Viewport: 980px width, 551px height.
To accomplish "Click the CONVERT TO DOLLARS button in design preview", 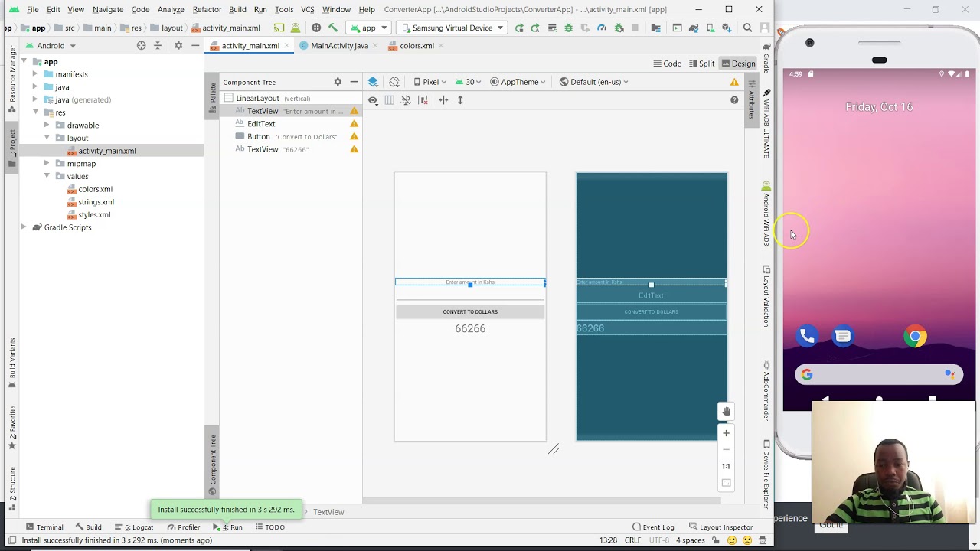I will click(470, 311).
